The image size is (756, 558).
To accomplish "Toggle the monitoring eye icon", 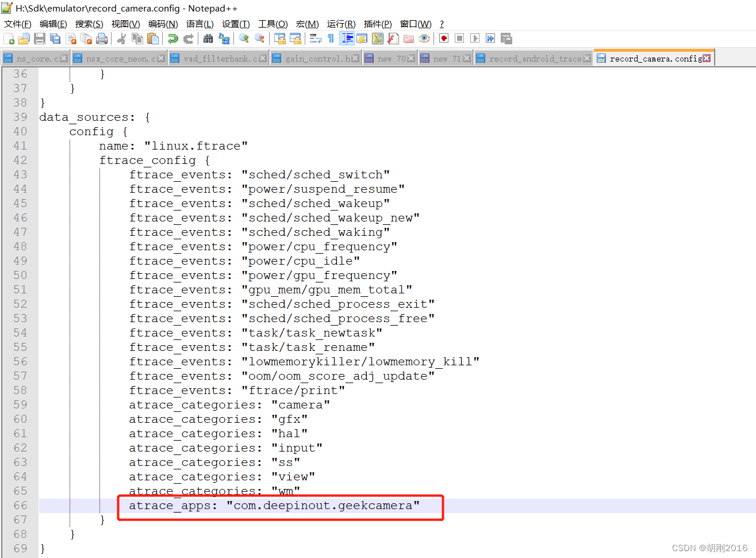I will (x=424, y=39).
